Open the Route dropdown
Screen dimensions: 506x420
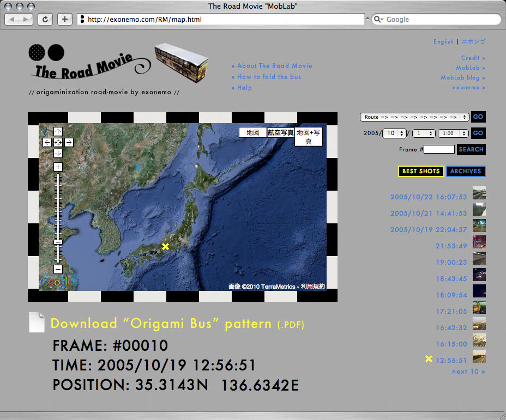415,117
